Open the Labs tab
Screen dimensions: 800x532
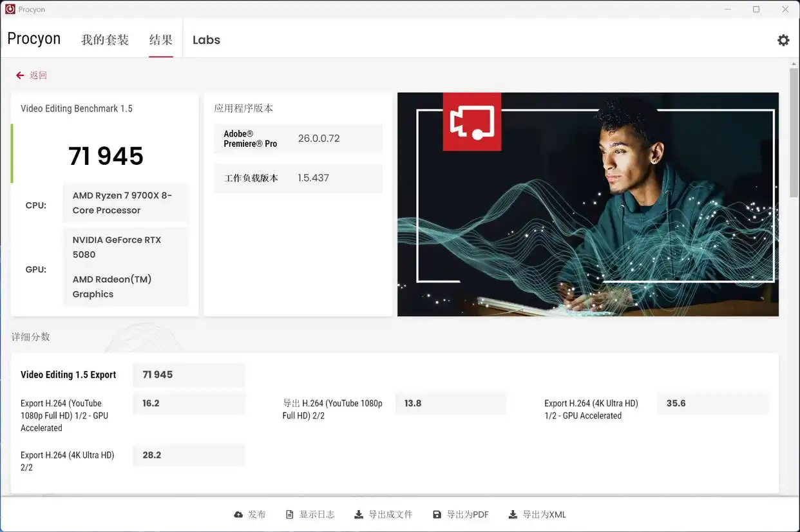click(206, 39)
